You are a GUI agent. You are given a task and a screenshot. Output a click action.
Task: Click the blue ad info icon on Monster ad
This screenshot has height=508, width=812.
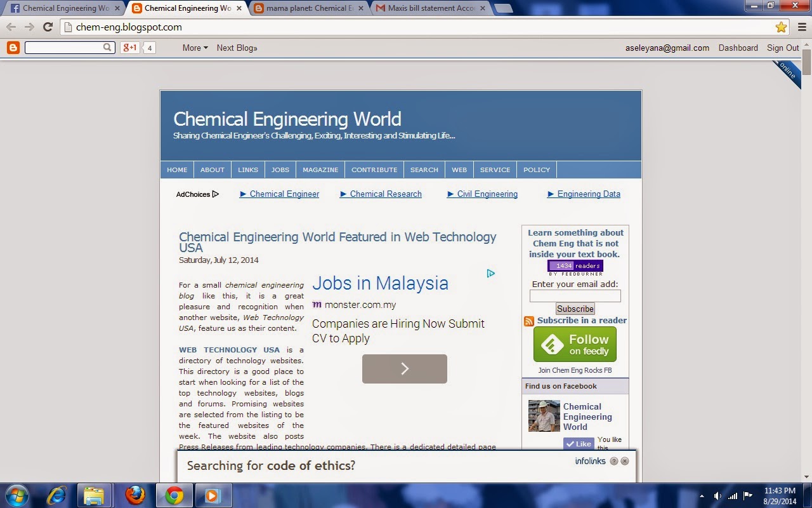(x=491, y=274)
